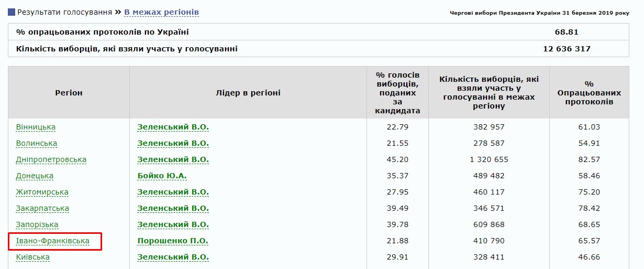The height and width of the screenshot is (269, 644).
Task: View the Запорізька region results
Action: (x=37, y=224)
